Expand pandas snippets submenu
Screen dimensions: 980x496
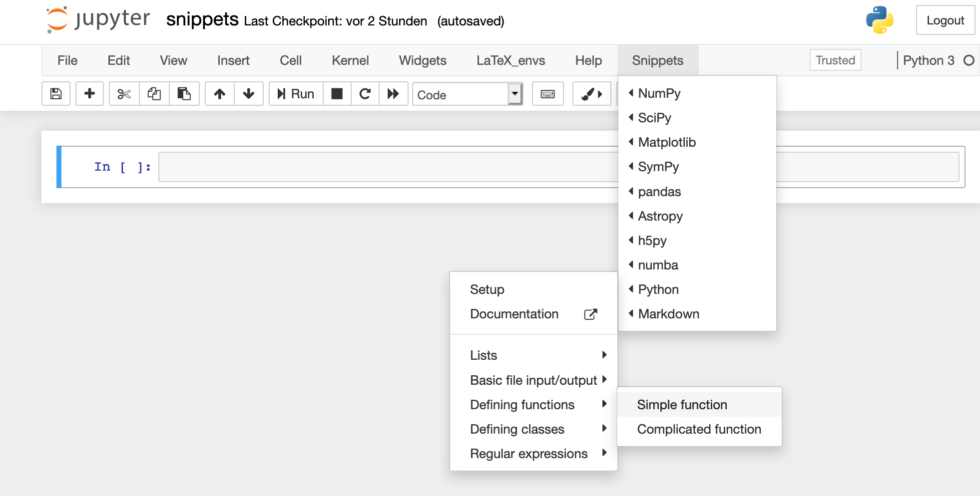[697, 192]
